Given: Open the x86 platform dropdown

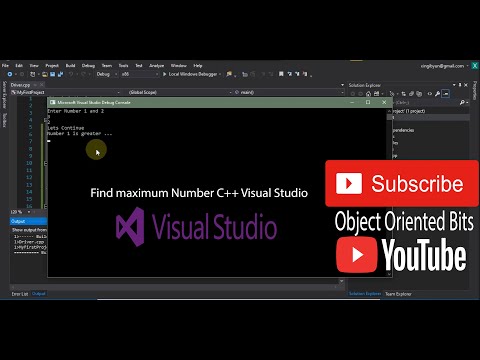Looking at the screenshot, I should tap(139, 74).
